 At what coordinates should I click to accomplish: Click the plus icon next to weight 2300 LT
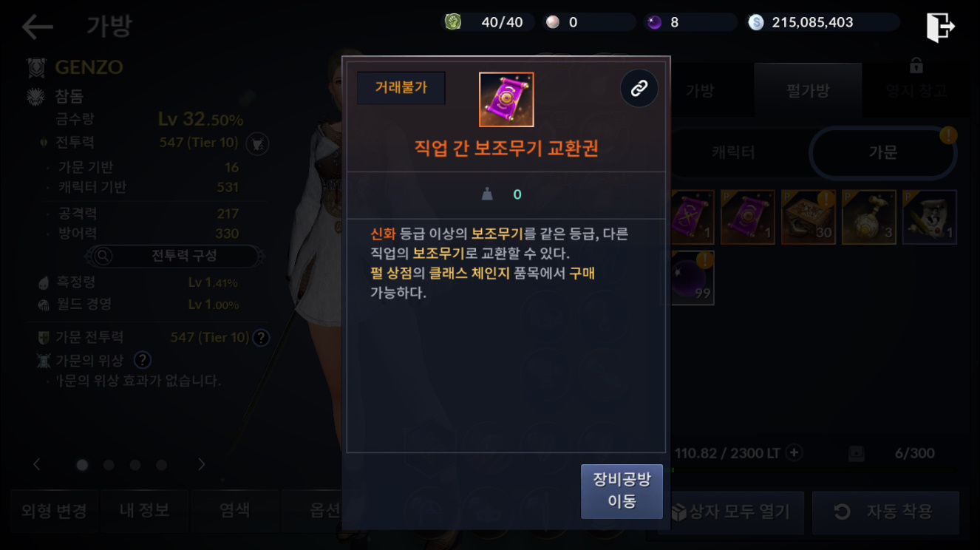[794, 452]
